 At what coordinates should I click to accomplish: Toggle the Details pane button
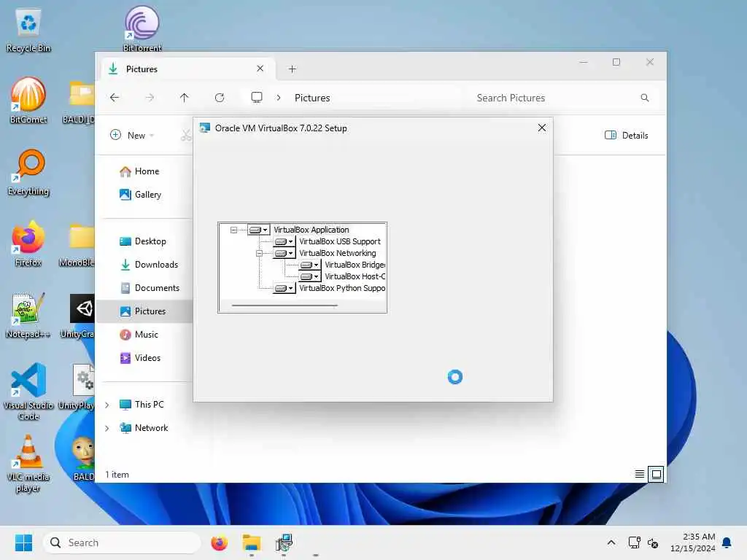(x=626, y=135)
